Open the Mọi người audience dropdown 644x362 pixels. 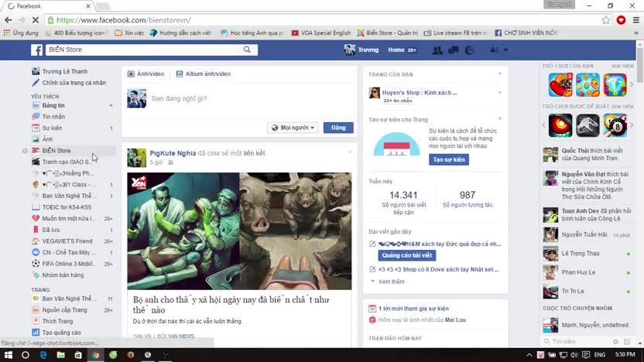[x=293, y=128]
